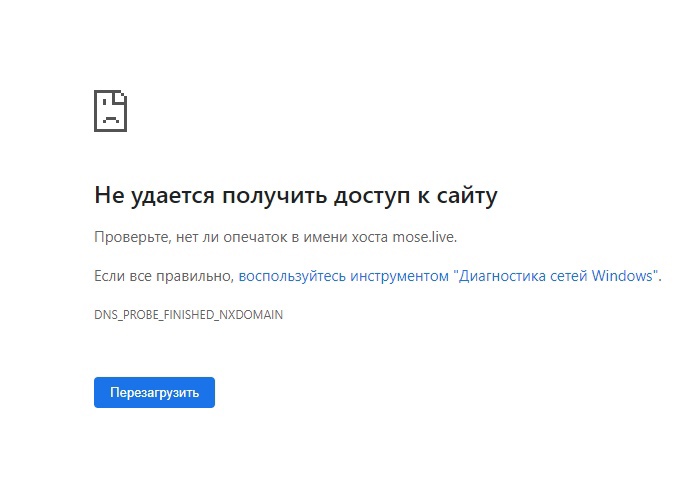Click the line mentioning host mose.live

pyautogui.click(x=275, y=237)
